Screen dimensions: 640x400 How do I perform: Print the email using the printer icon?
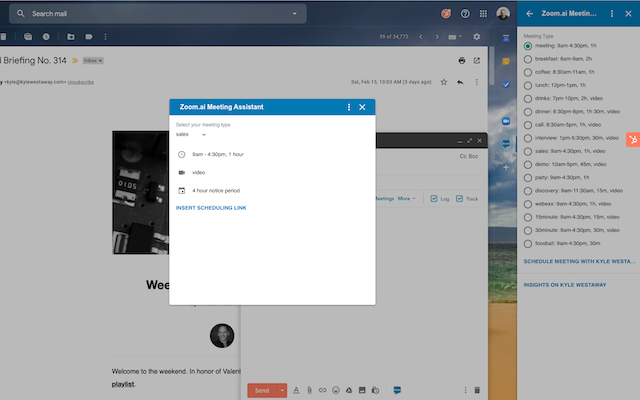(x=462, y=61)
